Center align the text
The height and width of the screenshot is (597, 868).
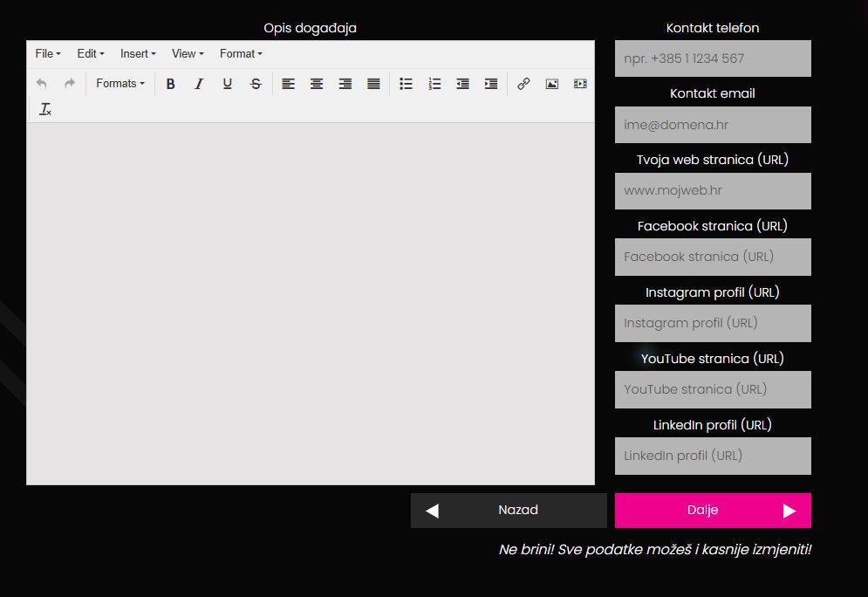pyautogui.click(x=317, y=84)
